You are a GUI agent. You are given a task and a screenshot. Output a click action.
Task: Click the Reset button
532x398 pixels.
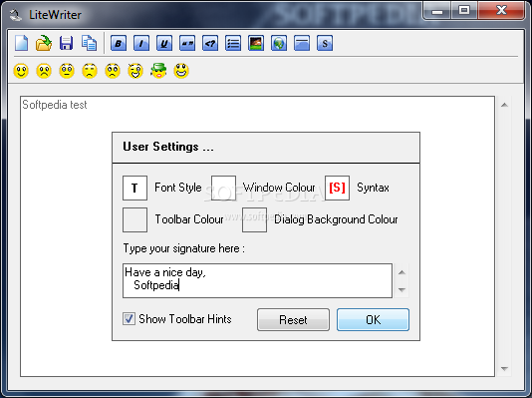[293, 319]
